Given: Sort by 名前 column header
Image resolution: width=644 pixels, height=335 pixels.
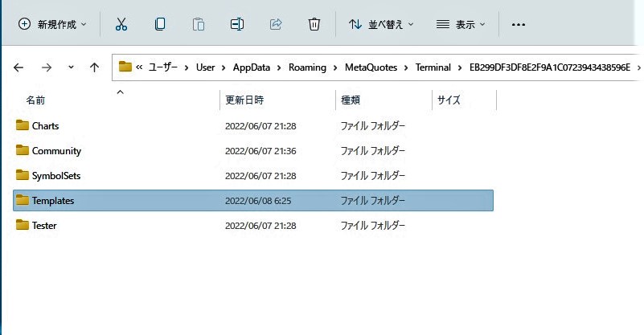Looking at the screenshot, I should (35, 100).
